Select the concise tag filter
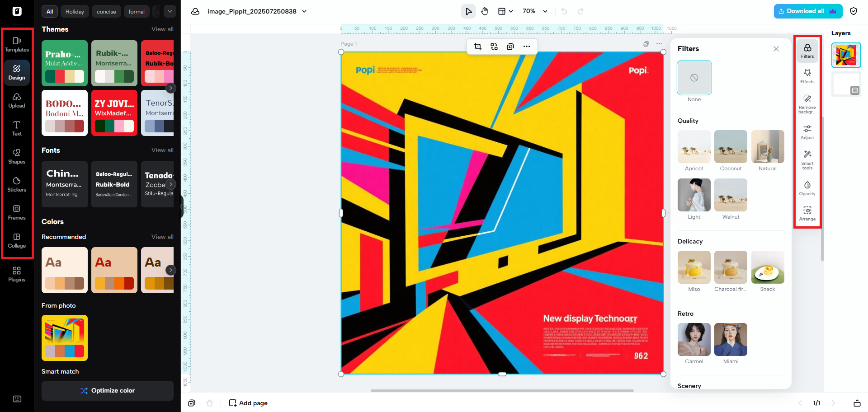The height and width of the screenshot is (412, 868). (106, 11)
